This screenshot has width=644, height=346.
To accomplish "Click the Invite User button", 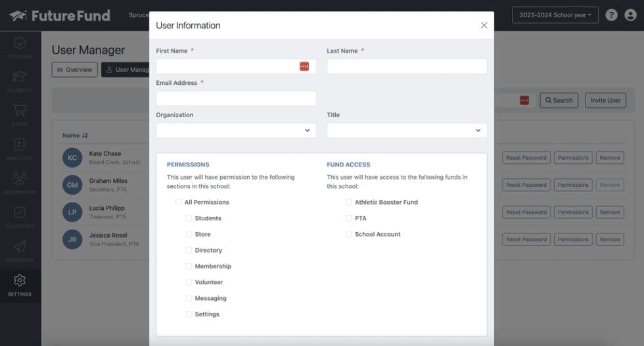I will click(x=605, y=101).
